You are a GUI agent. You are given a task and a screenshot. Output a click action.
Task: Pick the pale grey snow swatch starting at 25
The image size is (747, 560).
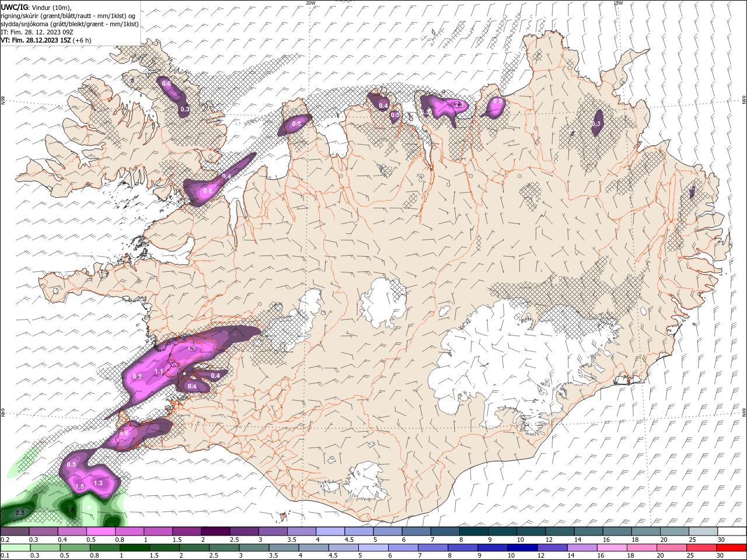tap(703, 531)
